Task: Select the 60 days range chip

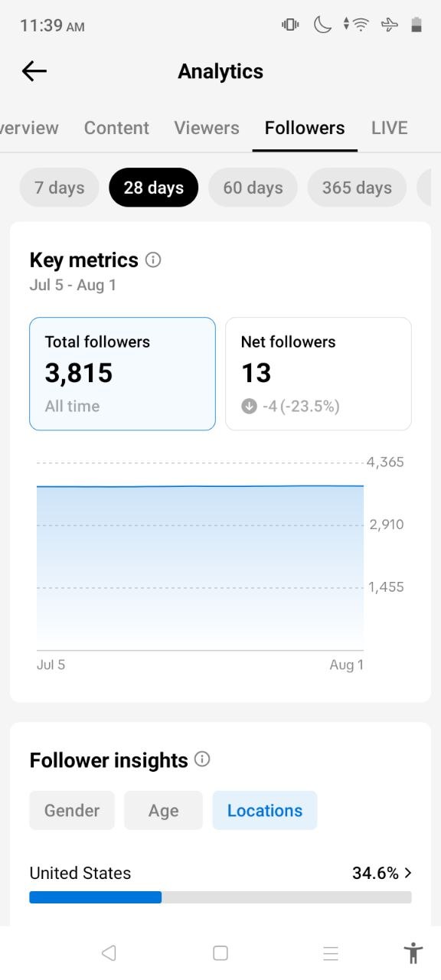Action: (253, 188)
